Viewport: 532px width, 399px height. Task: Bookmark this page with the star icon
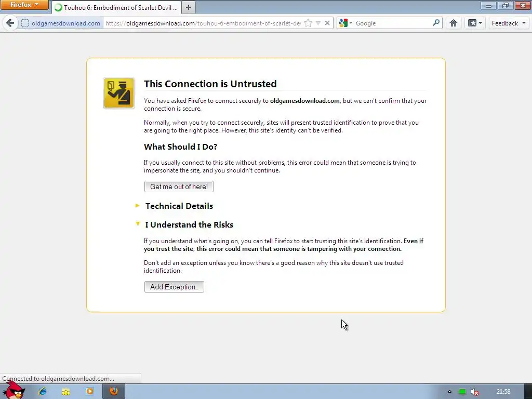308,23
